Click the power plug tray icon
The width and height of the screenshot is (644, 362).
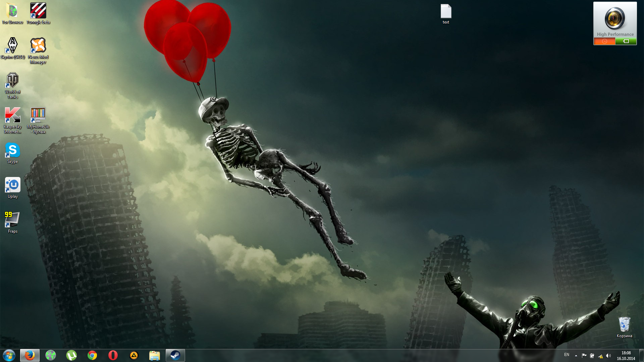tap(592, 356)
